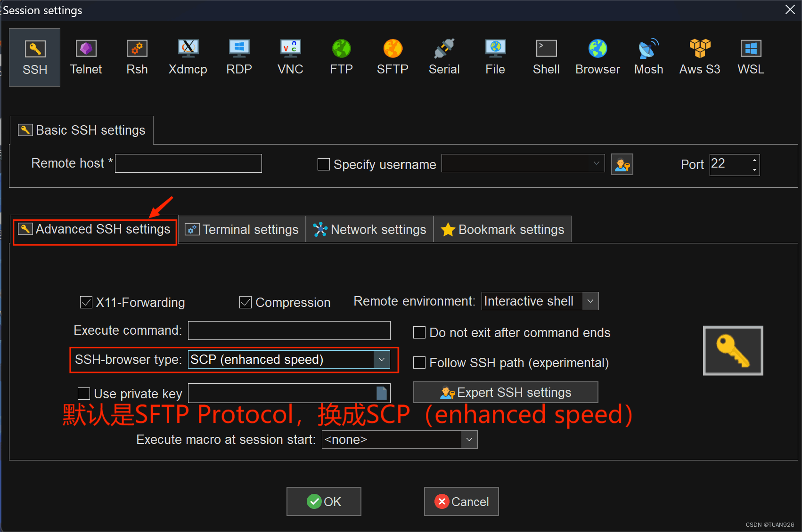Enable Do not exit after command ends
Screen dimensions: 802x532
pyautogui.click(x=419, y=332)
